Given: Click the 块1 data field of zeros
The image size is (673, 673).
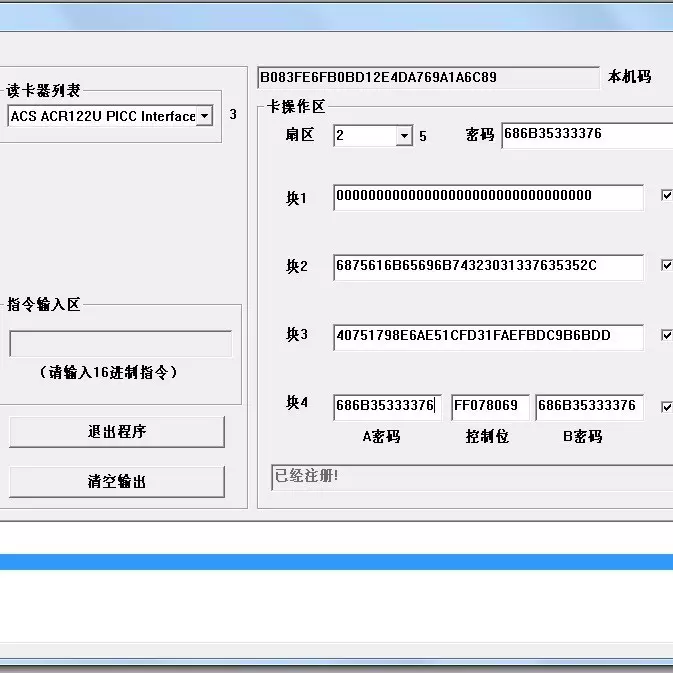Looking at the screenshot, I should (488, 197).
